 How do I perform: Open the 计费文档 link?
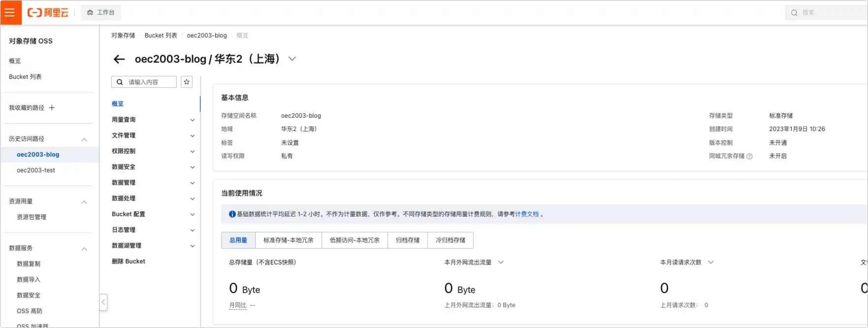tap(527, 214)
